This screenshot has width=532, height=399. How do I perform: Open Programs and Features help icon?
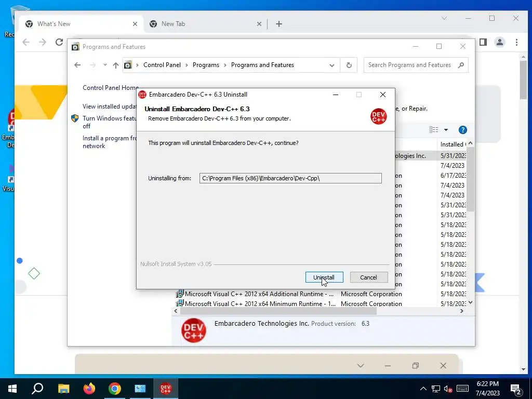click(x=462, y=130)
